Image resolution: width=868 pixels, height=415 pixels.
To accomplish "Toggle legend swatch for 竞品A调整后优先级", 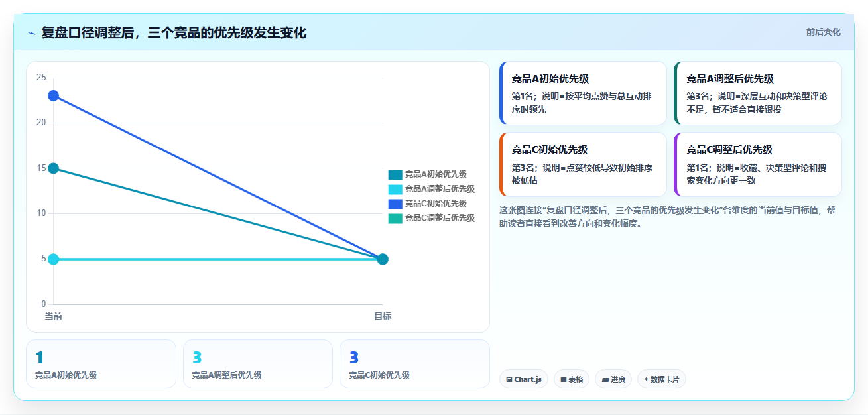I will 395,189.
